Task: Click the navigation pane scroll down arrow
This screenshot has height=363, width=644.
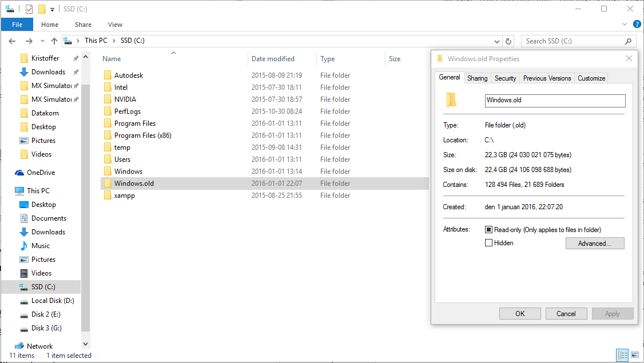Action: (85, 344)
